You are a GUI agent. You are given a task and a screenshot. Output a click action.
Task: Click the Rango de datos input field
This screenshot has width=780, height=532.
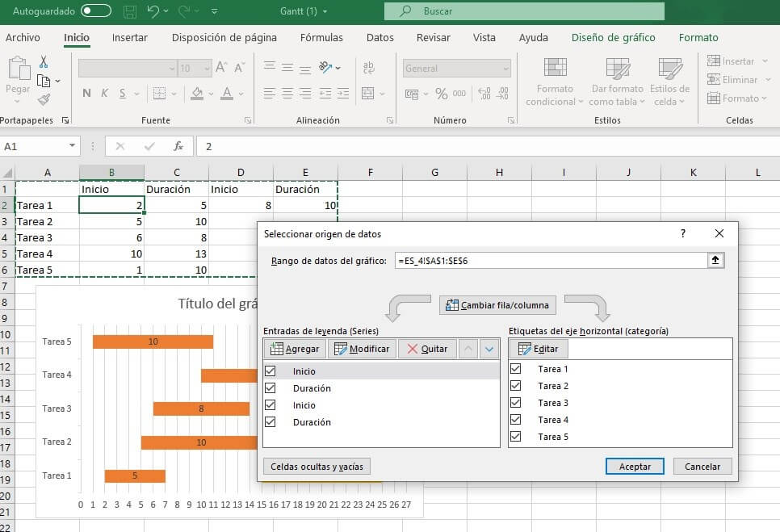point(551,261)
